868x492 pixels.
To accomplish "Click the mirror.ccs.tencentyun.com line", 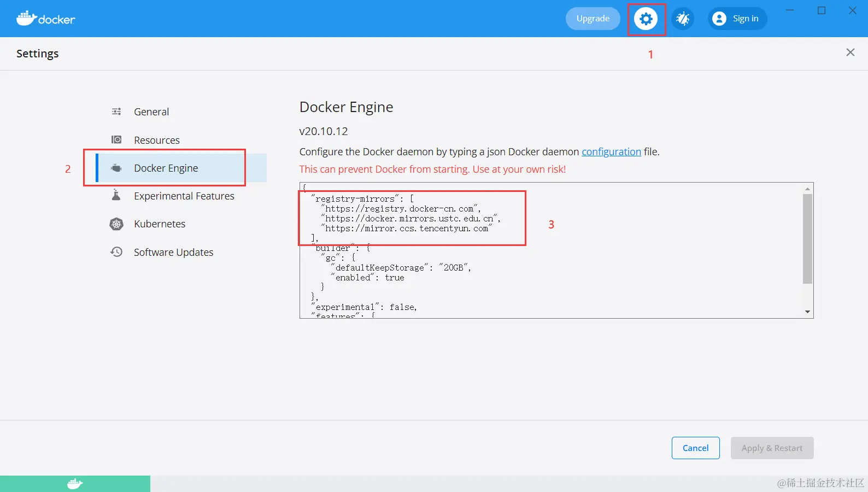I will (x=407, y=229).
